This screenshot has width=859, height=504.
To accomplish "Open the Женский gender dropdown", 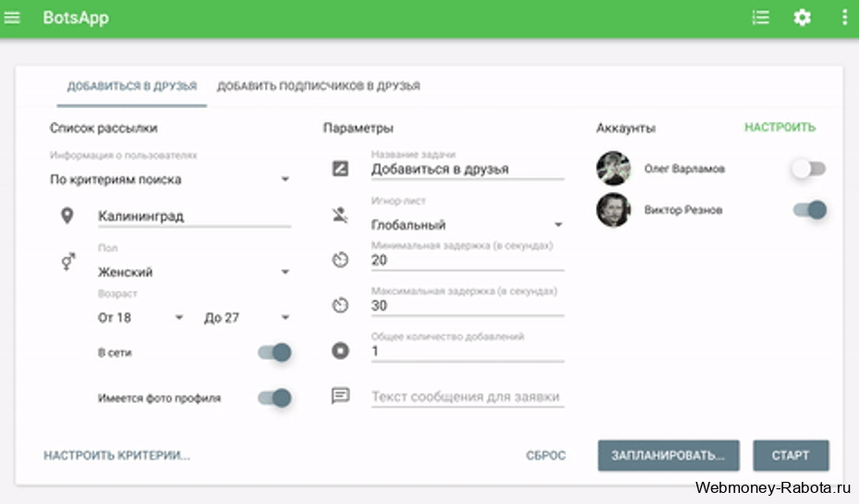I will click(194, 272).
